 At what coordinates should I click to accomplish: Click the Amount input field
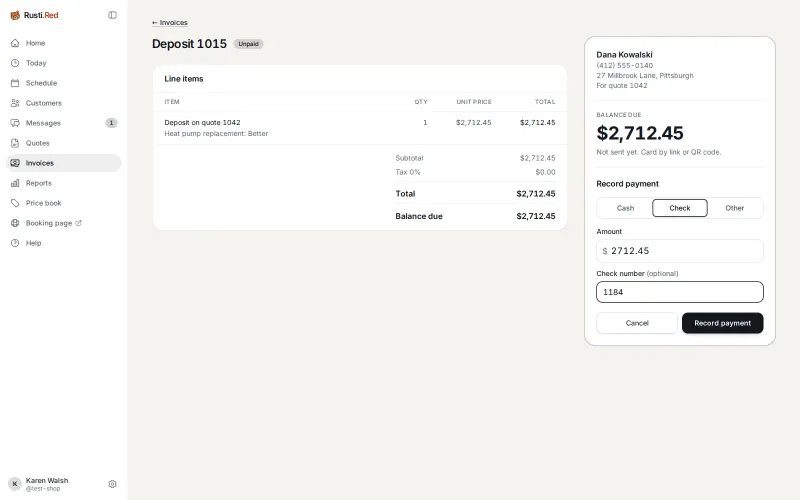(680, 251)
